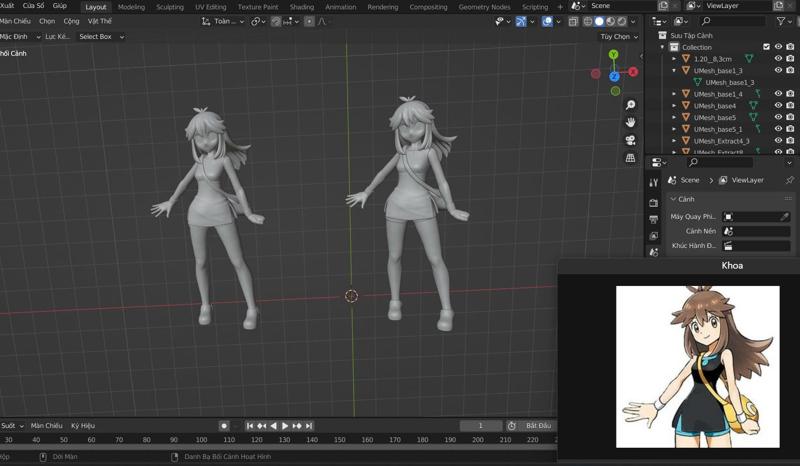Hide UMesh_base4 with its eye icon

click(x=778, y=106)
